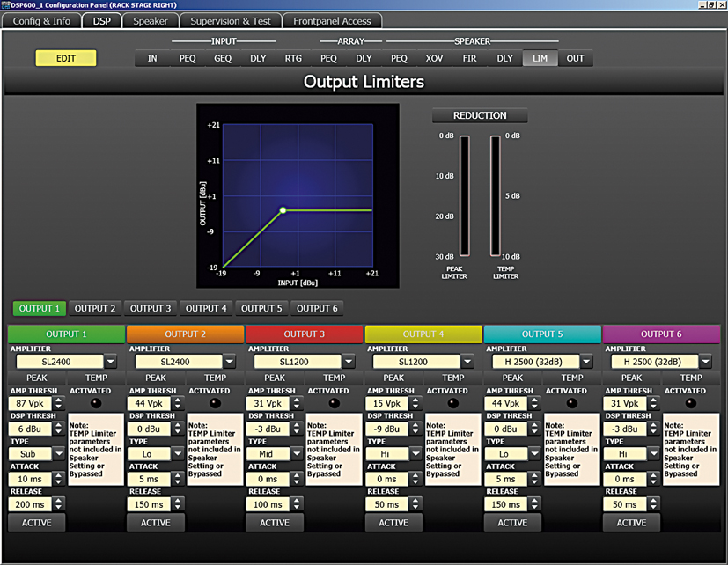This screenshot has width=728, height=565.
Task: Adjust Output 1 ATTACK 10 ms stepper
Action: (x=58, y=479)
